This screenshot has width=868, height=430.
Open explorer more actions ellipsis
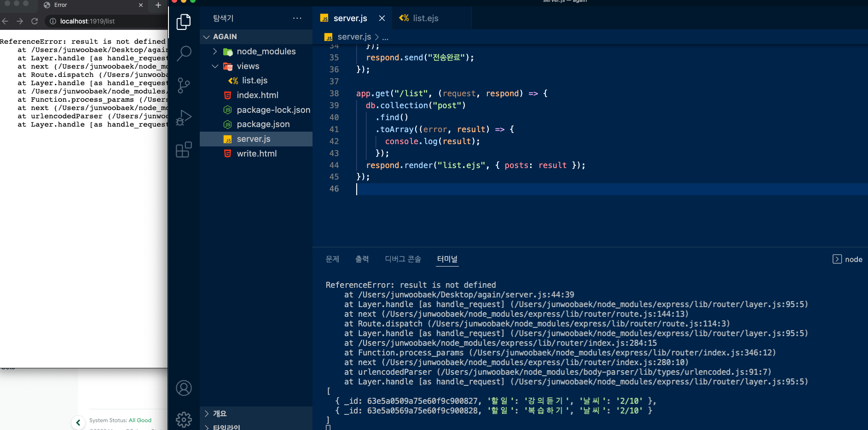pos(297,18)
